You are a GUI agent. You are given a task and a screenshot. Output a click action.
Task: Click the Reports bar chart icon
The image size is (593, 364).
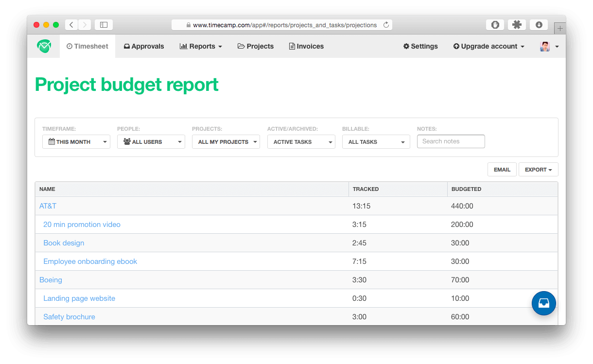pos(185,46)
